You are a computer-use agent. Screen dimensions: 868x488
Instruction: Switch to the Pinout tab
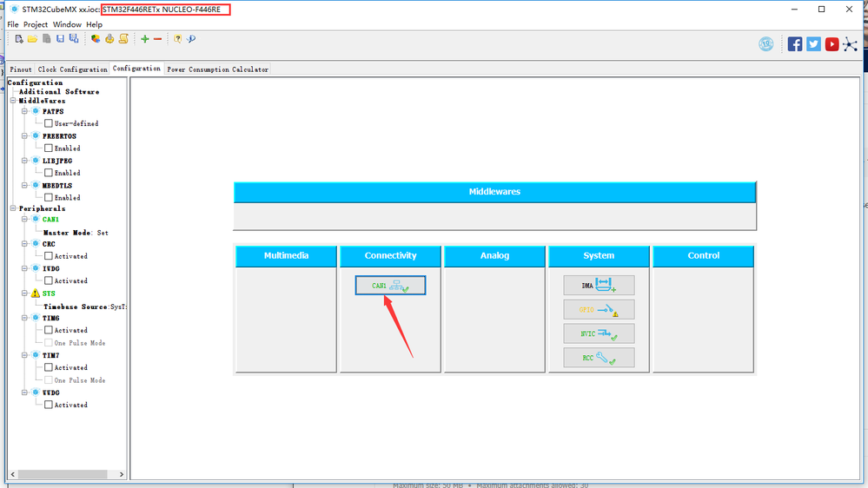[x=21, y=69]
